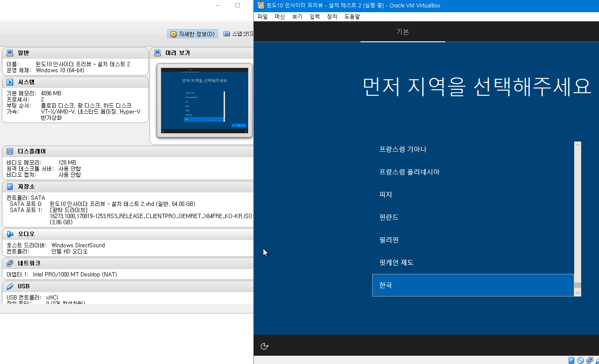Viewport: 599px width, 364px height.
Task: Click the 미리 보기 section icon
Action: [158, 53]
